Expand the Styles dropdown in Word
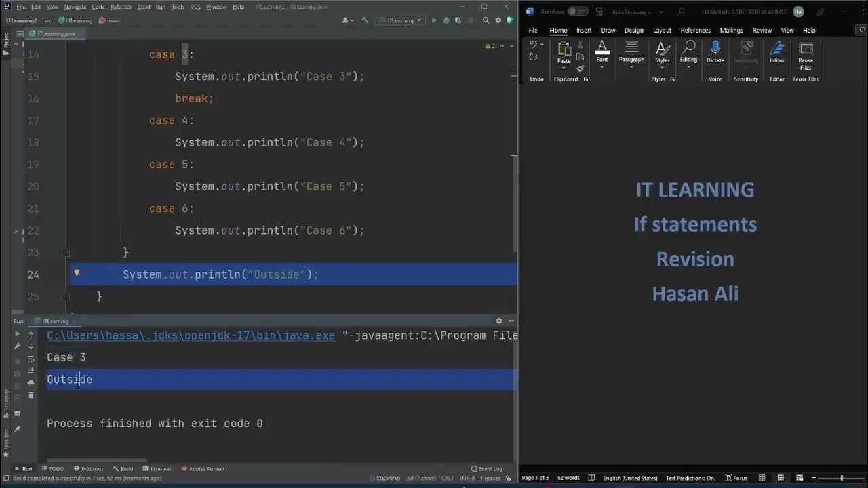This screenshot has height=488, width=868. (663, 67)
